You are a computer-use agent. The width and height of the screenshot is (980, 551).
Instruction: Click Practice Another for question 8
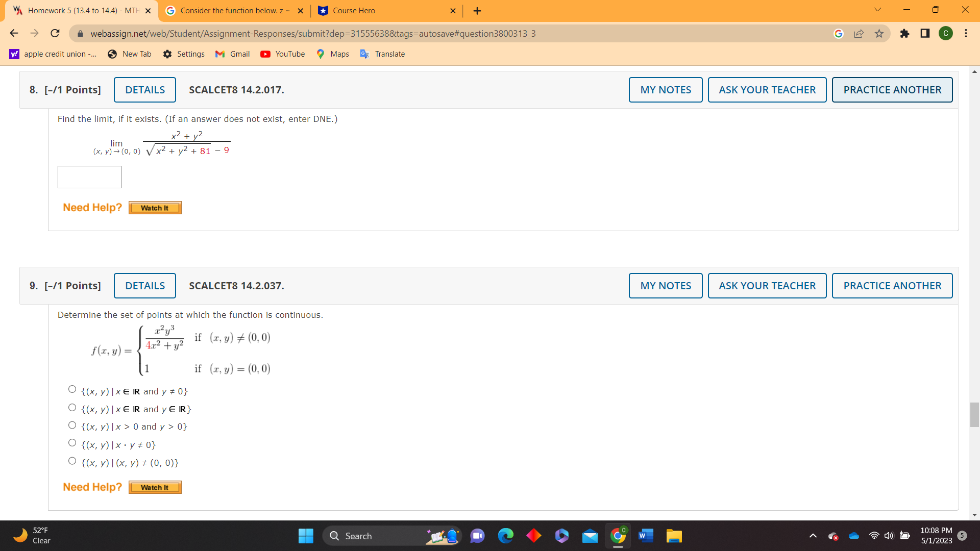point(892,90)
